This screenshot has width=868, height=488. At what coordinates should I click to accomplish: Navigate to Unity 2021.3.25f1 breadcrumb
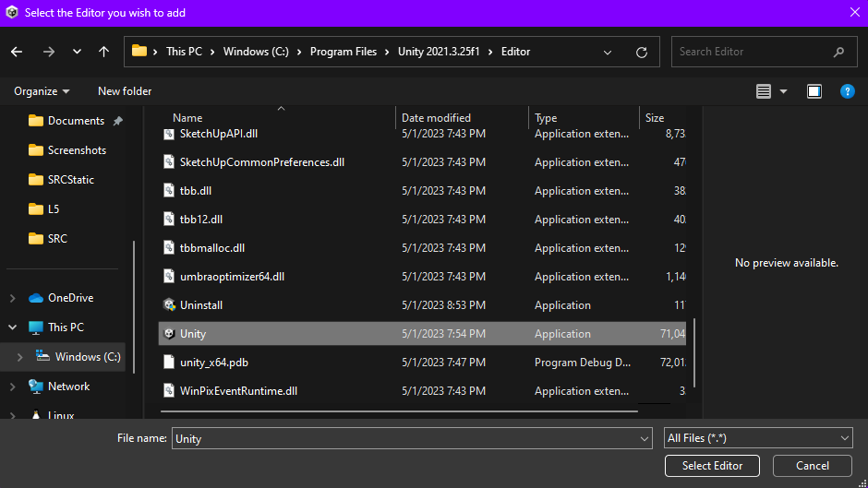point(439,52)
